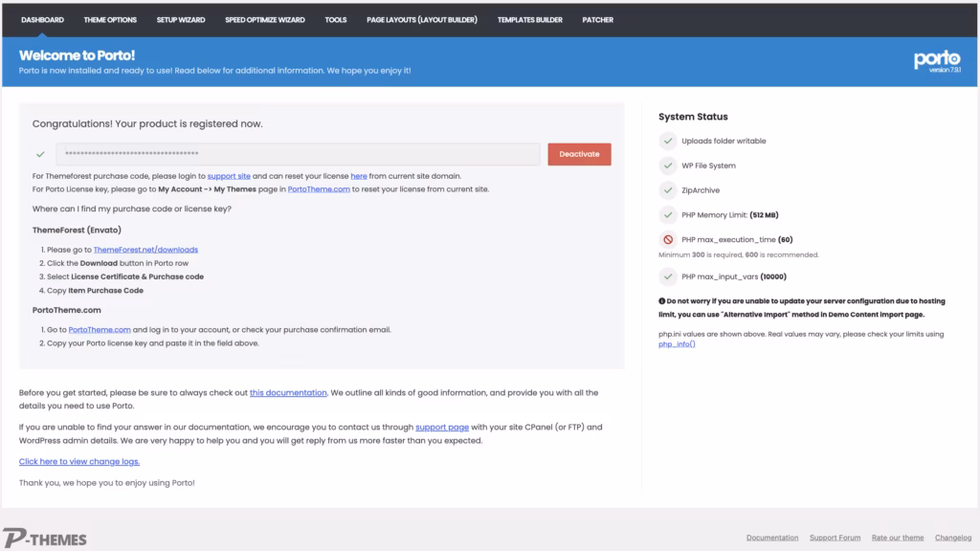
Task: Click 'ZipArchive' label
Action: click(701, 190)
